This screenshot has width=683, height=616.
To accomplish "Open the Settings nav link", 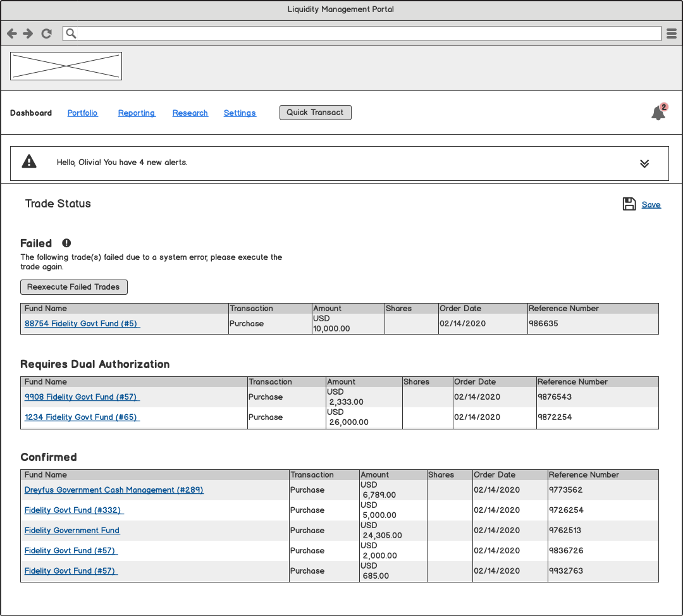I will (240, 113).
